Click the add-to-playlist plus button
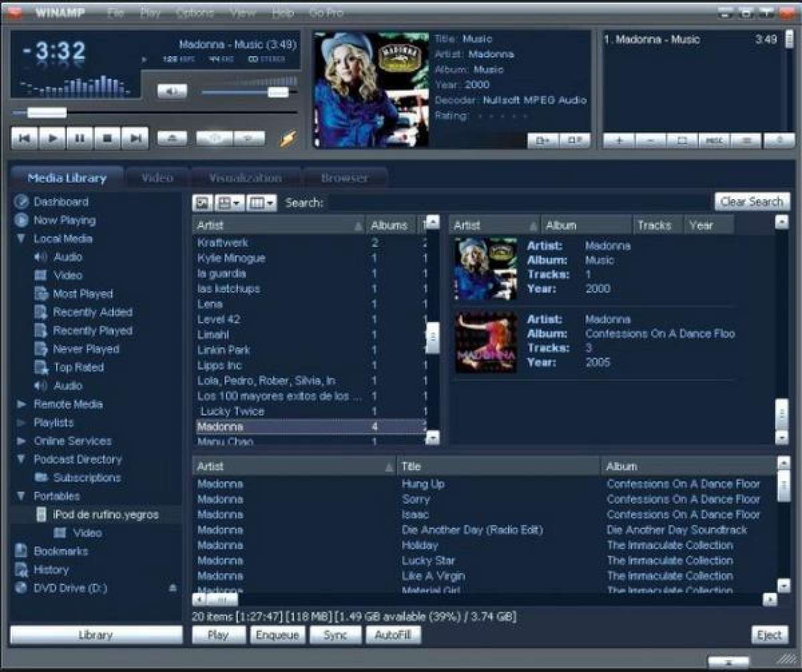Screen dimensions: 802x672 coord(619,140)
